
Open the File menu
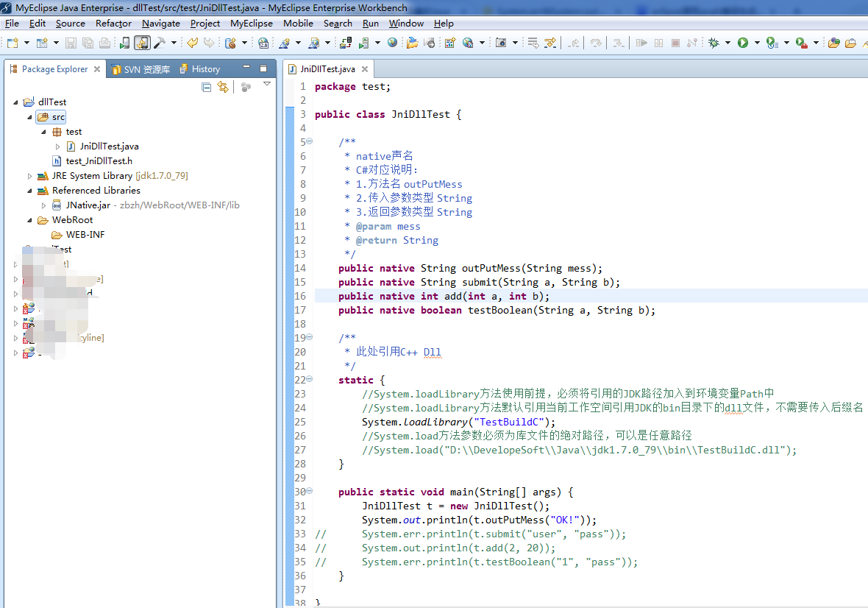coord(13,24)
